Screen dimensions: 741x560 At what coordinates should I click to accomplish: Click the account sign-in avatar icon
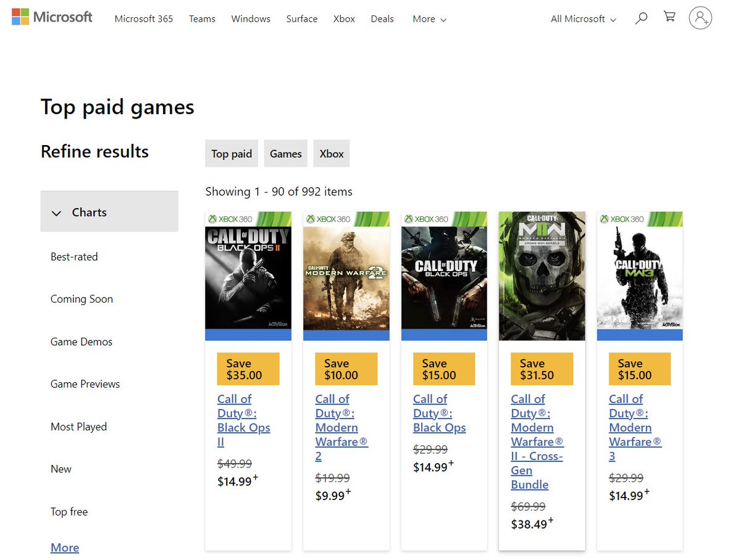(700, 18)
